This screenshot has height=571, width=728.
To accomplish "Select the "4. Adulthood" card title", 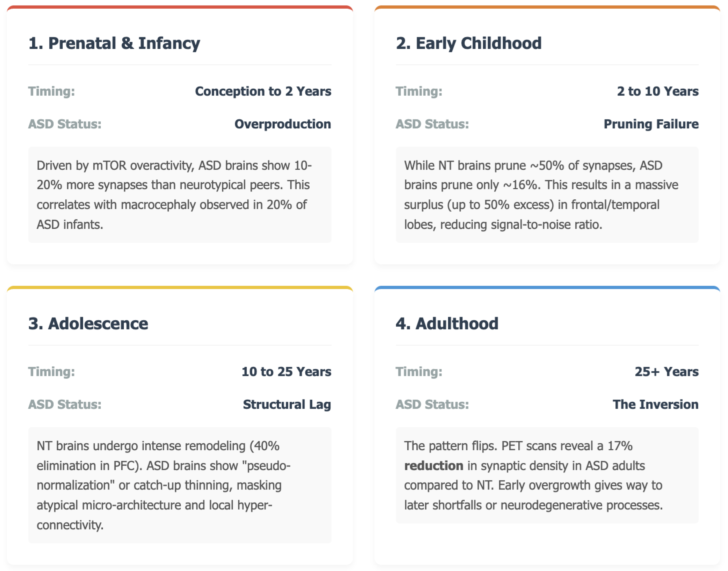I will [x=447, y=324].
